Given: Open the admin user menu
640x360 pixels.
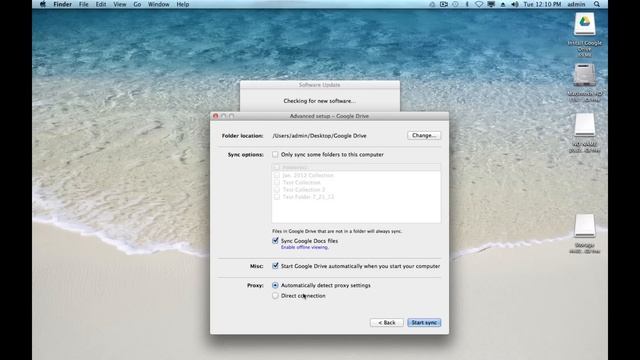Looking at the screenshot, I should pos(576,4).
